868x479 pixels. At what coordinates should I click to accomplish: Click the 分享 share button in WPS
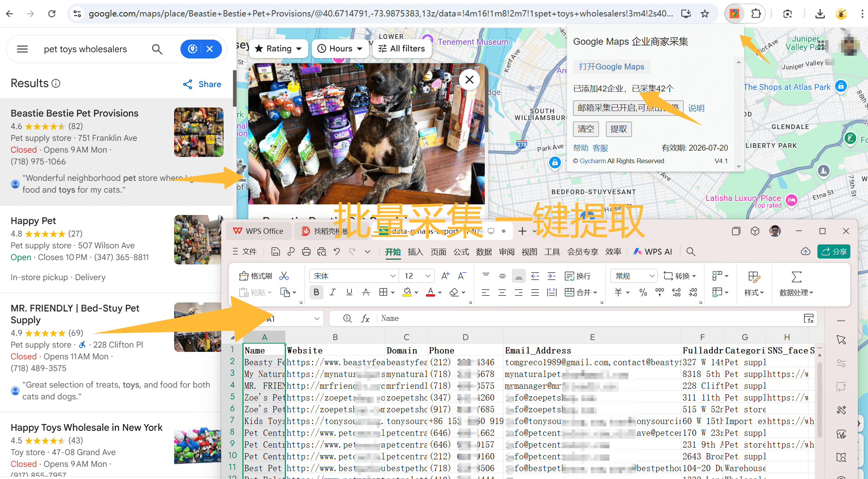pyautogui.click(x=834, y=252)
